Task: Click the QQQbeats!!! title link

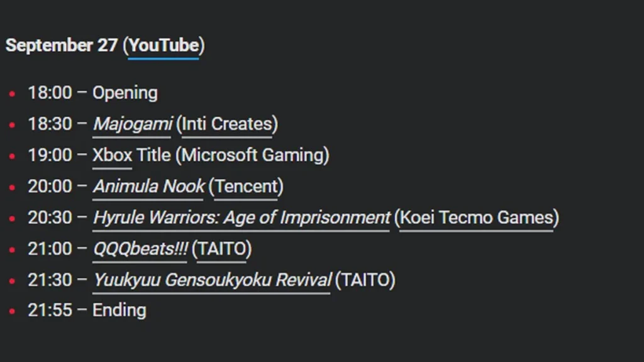Action: pos(140,249)
